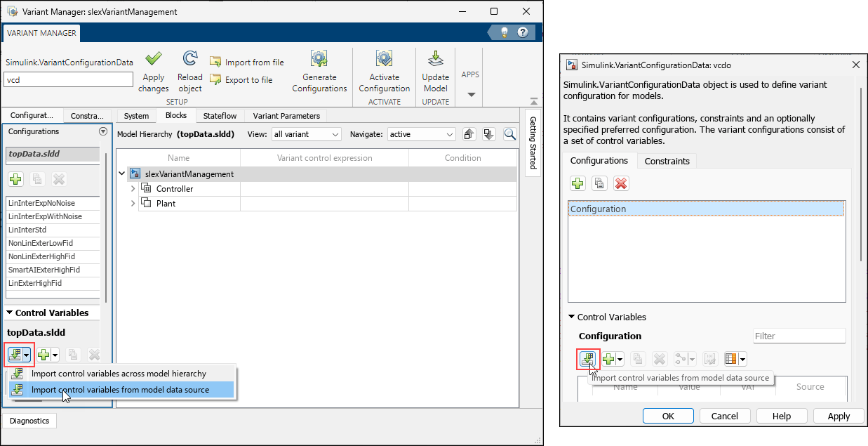Delete configuration with red X in dialog

click(621, 183)
